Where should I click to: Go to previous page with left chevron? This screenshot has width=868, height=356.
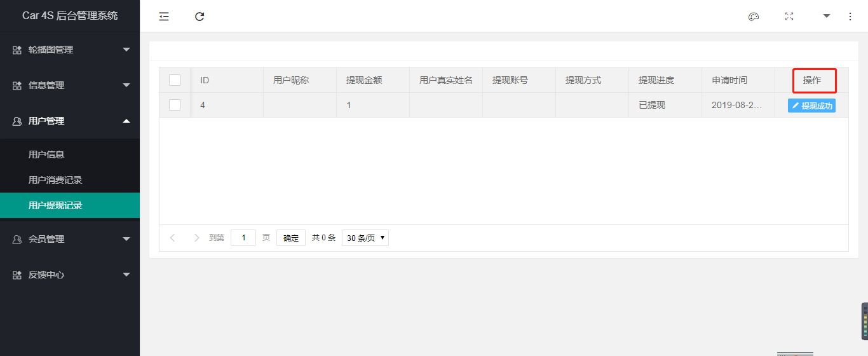[x=172, y=238]
